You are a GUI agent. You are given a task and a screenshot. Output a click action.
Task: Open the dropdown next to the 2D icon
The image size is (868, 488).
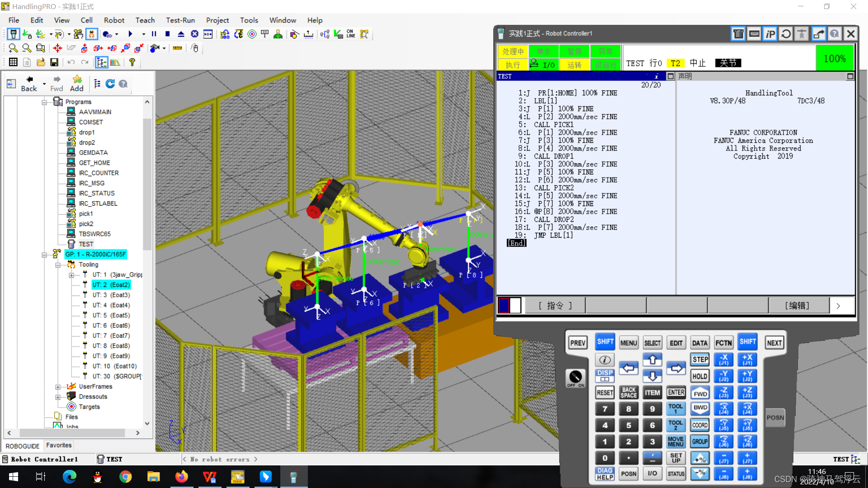point(117,34)
